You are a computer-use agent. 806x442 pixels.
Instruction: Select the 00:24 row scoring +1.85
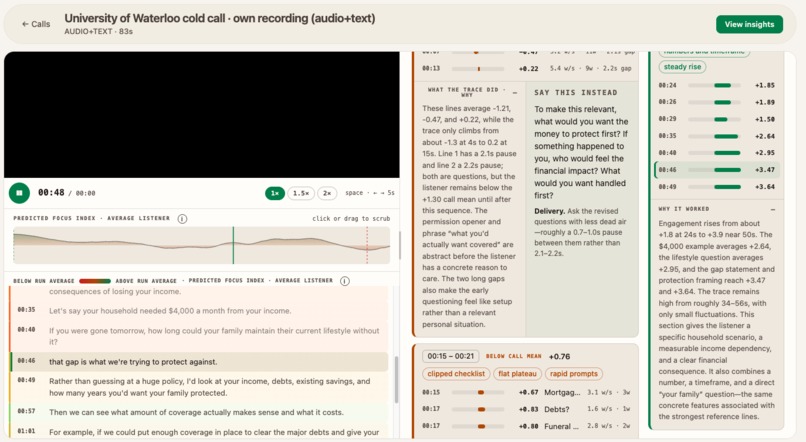(717, 85)
